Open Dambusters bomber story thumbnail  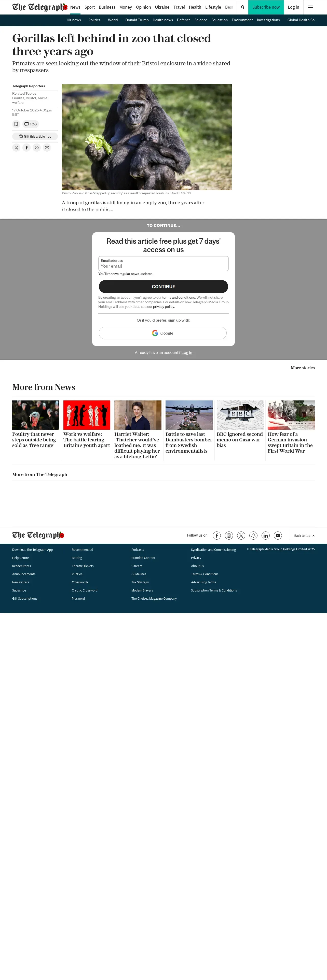pos(189,415)
